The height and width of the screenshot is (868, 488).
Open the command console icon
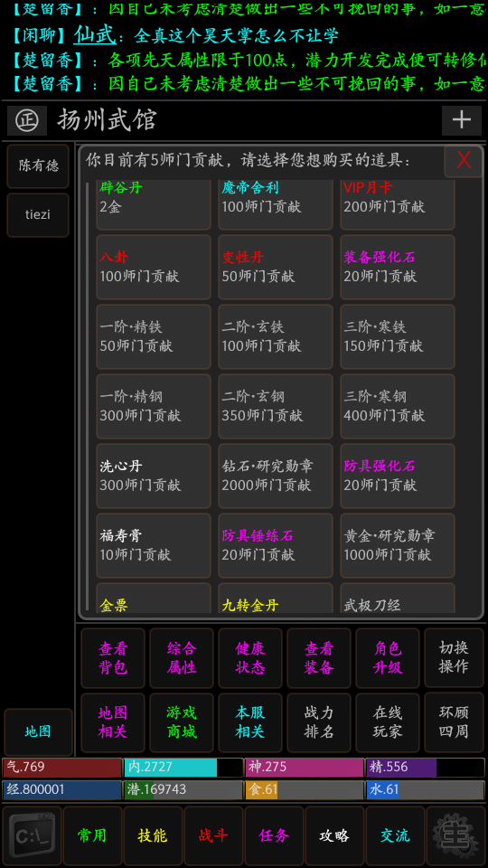coord(32,835)
